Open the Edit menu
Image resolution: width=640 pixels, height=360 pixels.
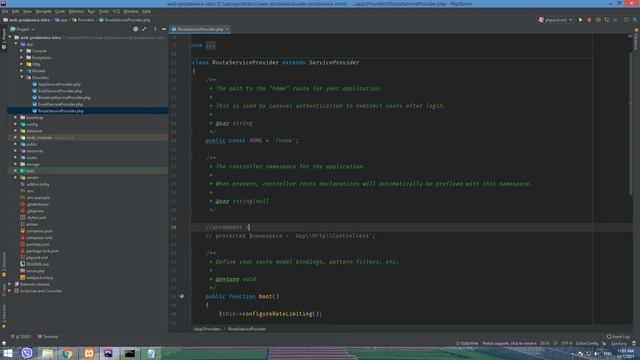16,11
